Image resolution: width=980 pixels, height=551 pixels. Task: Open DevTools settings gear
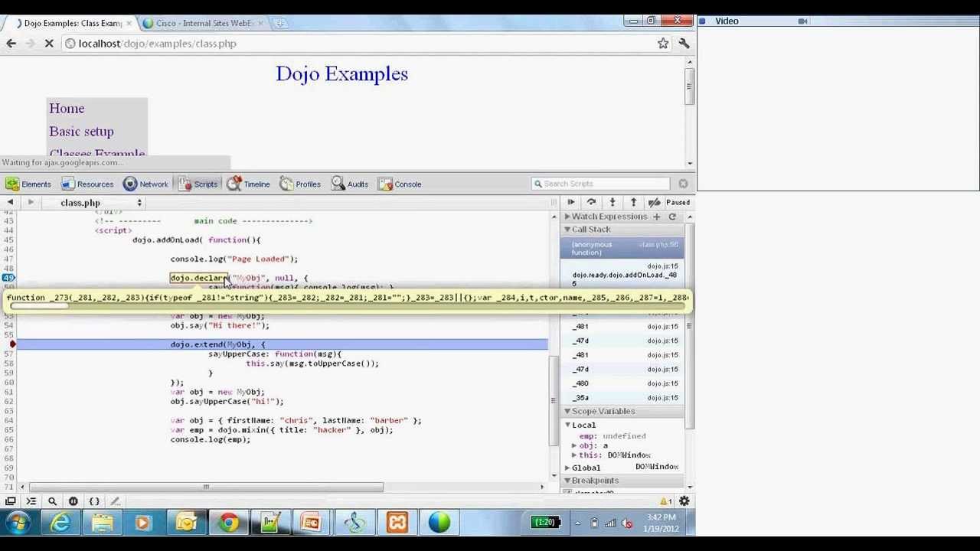coord(684,501)
